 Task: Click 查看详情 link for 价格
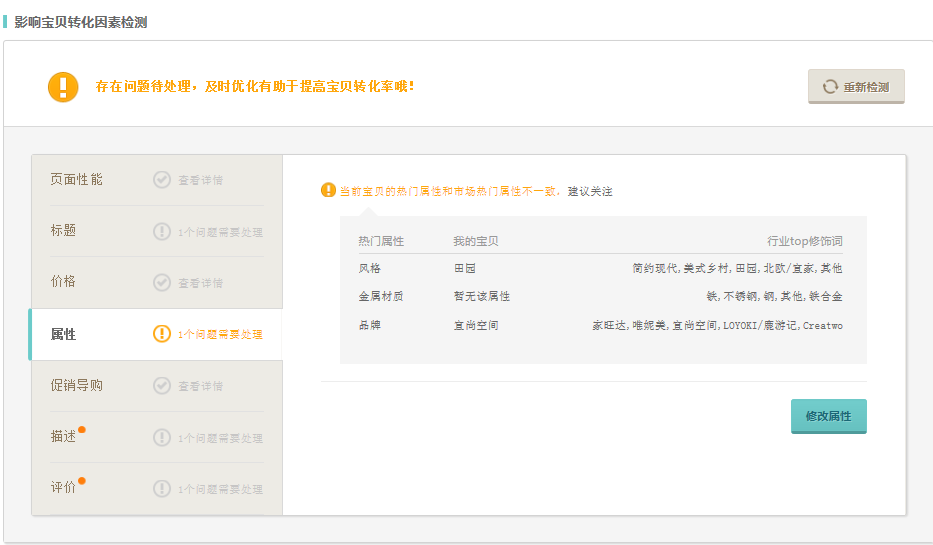tap(200, 283)
